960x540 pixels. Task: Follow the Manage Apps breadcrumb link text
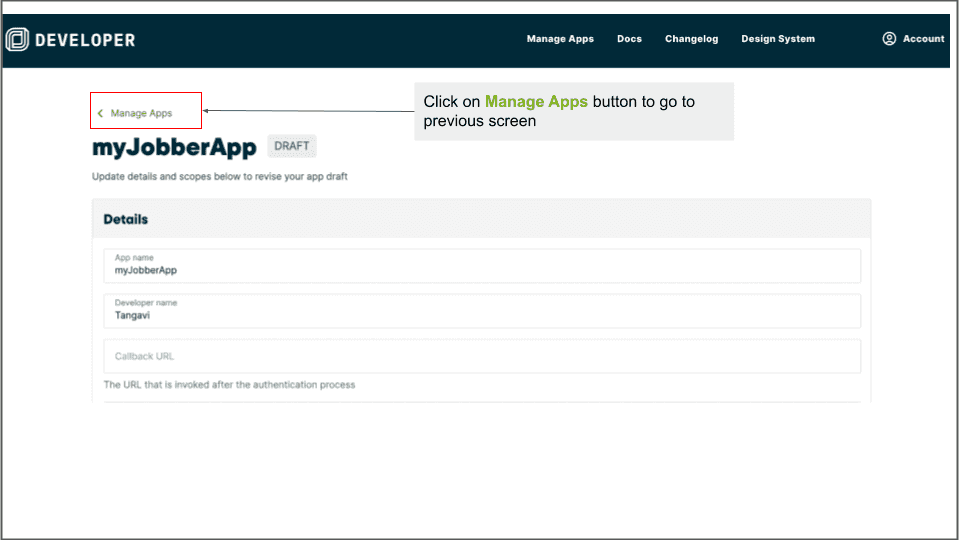coord(141,113)
